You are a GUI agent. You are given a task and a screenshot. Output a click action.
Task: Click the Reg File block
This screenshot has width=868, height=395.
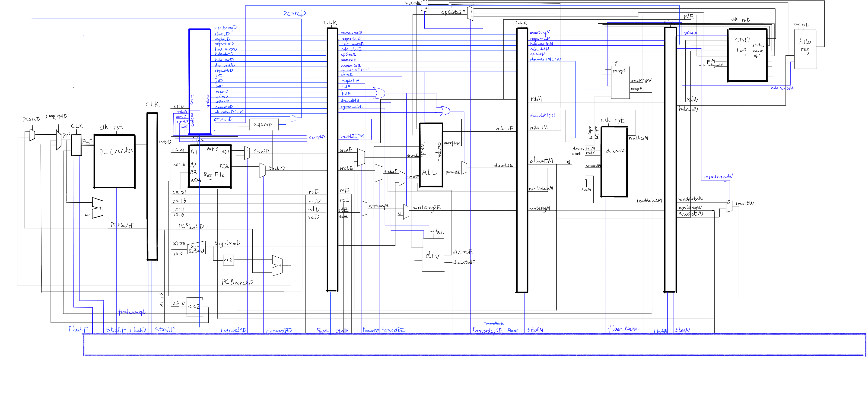tap(210, 166)
